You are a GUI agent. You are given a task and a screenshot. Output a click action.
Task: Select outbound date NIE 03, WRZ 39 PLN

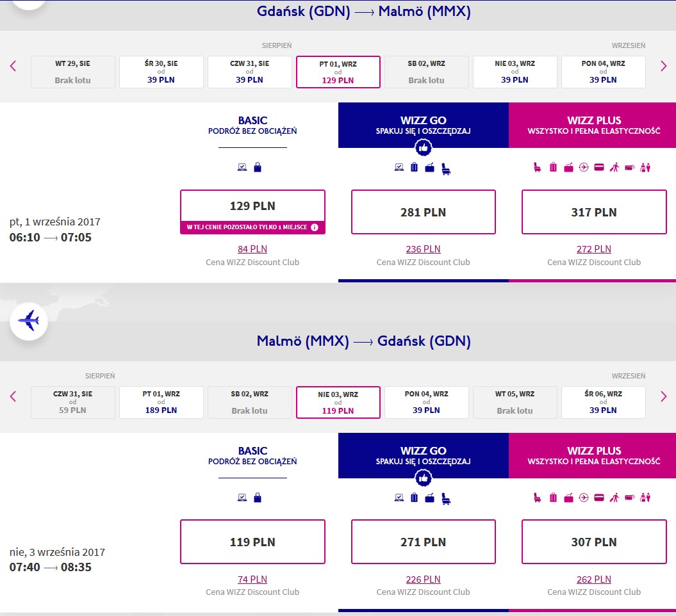pos(515,72)
